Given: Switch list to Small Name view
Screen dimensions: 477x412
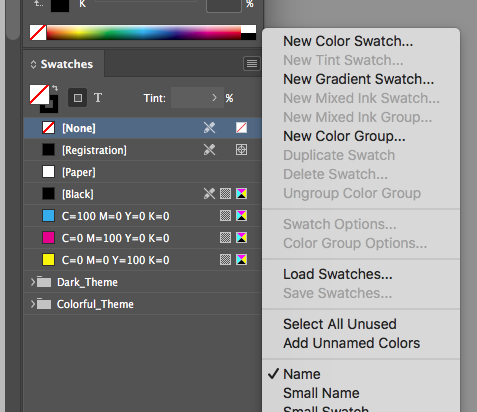Looking at the screenshot, I should pyautogui.click(x=321, y=393).
